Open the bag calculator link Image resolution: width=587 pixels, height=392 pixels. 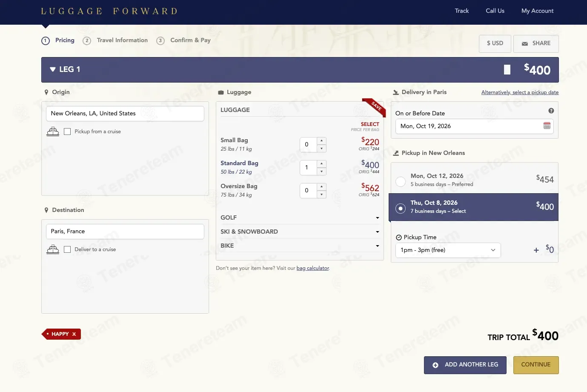(313, 268)
